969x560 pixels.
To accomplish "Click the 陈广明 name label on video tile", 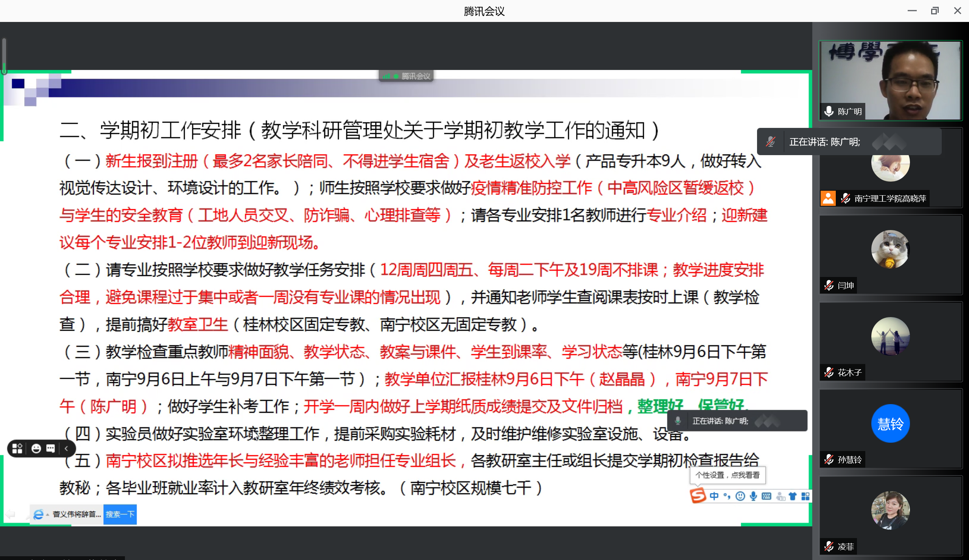I will pyautogui.click(x=849, y=112).
